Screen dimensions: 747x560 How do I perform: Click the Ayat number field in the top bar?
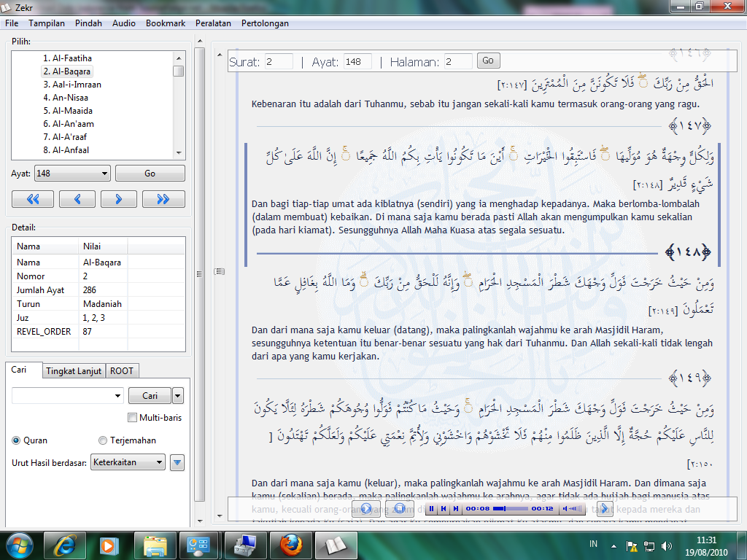tap(357, 61)
